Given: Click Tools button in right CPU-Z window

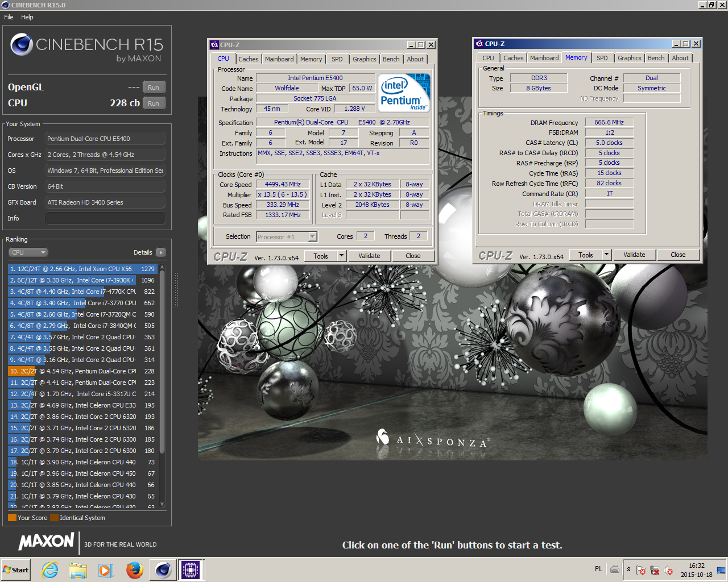Looking at the screenshot, I should [586, 255].
